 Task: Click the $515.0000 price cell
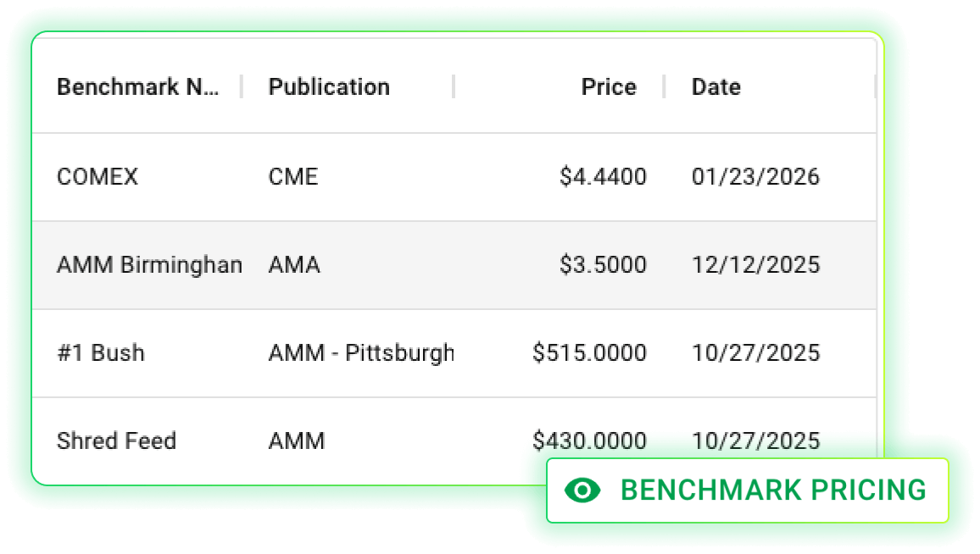pos(589,352)
